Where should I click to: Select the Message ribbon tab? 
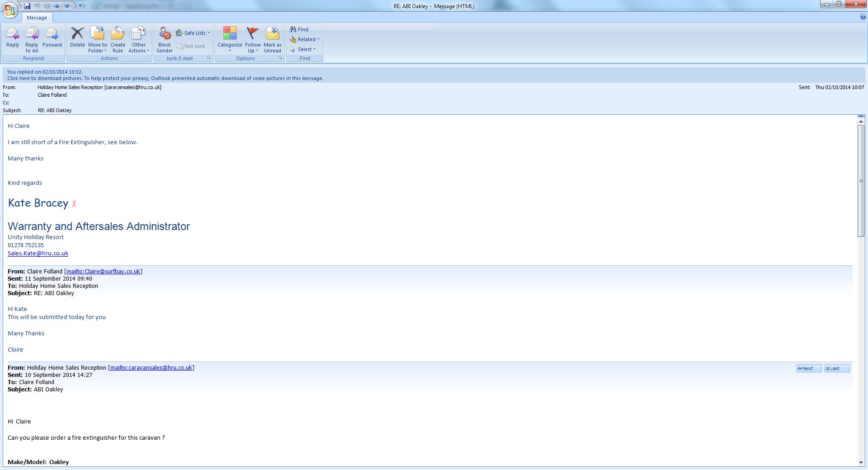tap(37, 18)
